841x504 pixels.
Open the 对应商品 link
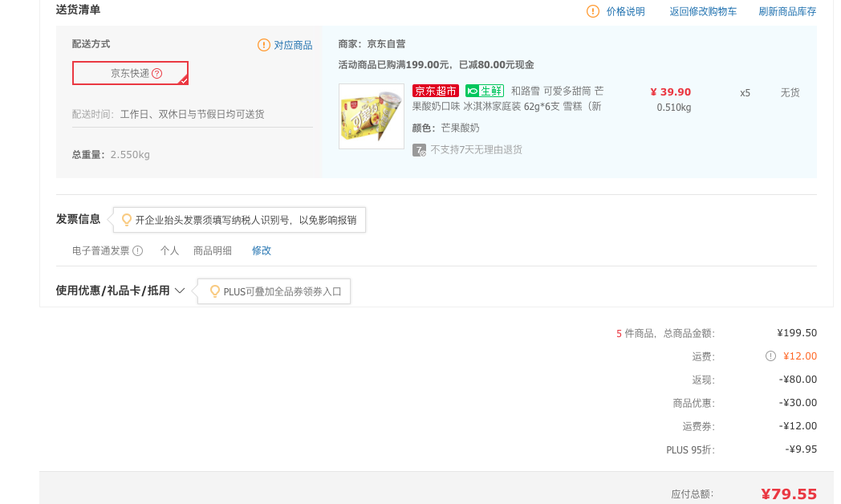293,45
